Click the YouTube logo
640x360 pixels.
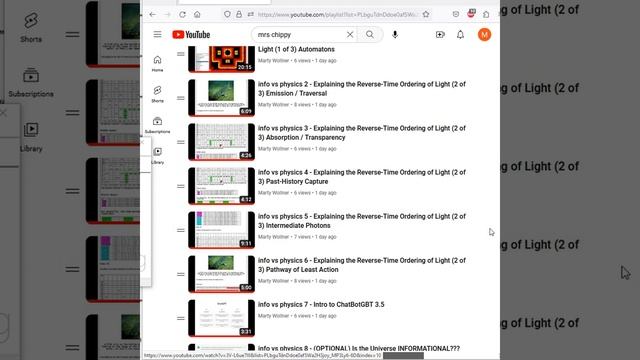(x=191, y=35)
